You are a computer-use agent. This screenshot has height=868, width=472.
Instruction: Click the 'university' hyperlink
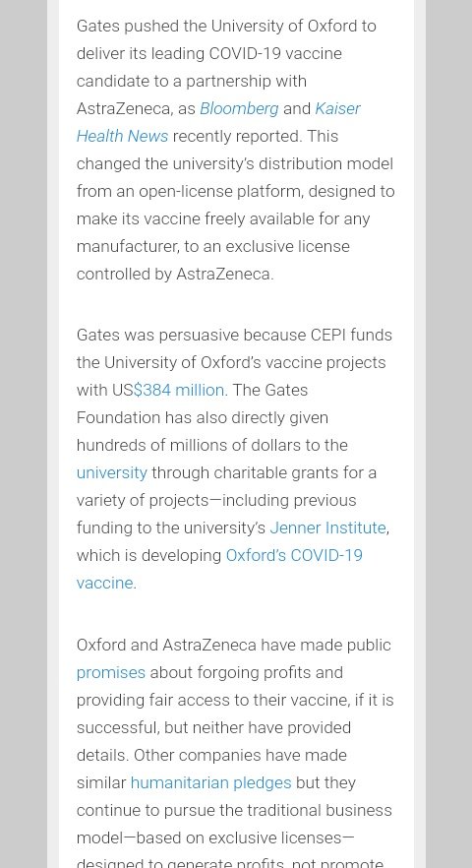point(112,472)
